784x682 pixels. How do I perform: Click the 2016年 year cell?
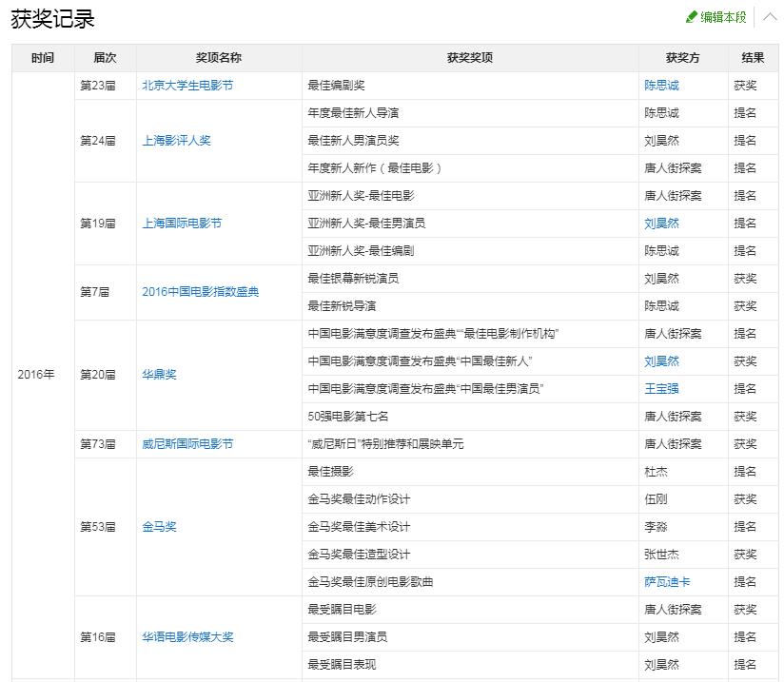(38, 375)
